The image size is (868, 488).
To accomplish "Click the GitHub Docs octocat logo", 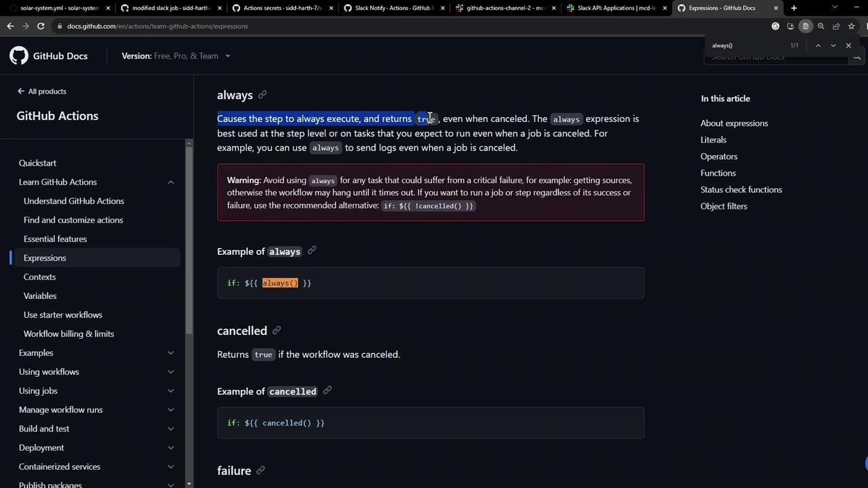I will 19,56.
